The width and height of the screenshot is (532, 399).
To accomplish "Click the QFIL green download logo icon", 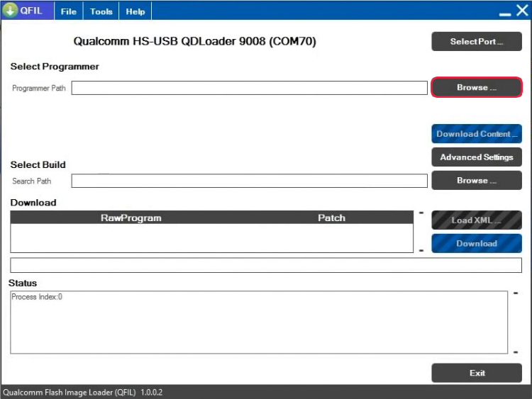I will point(10,11).
